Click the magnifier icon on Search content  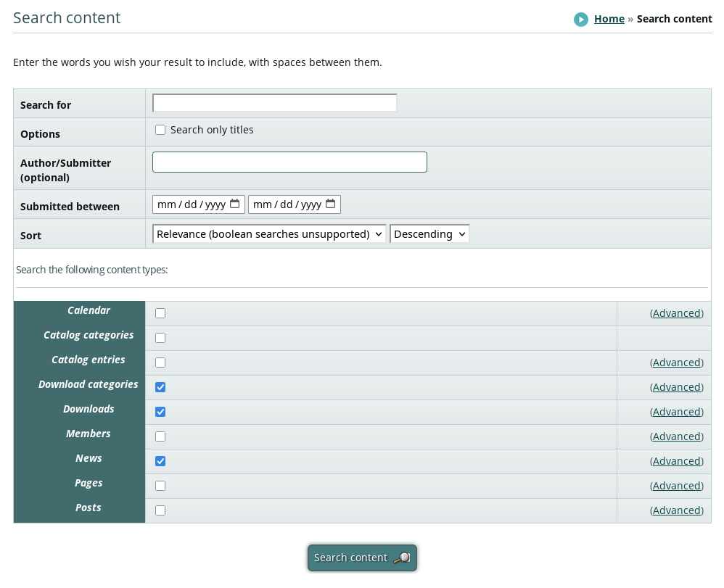401,558
